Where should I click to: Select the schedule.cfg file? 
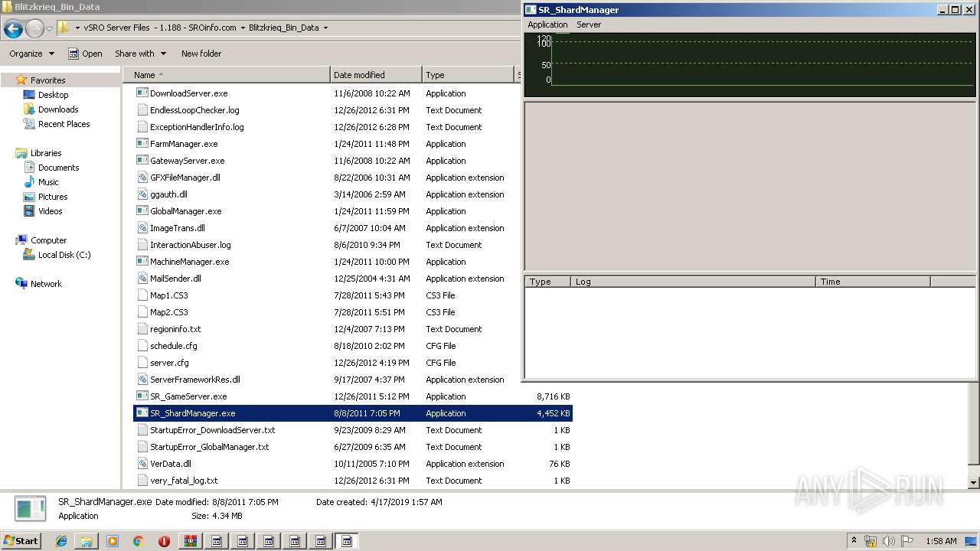pyautogui.click(x=173, y=346)
